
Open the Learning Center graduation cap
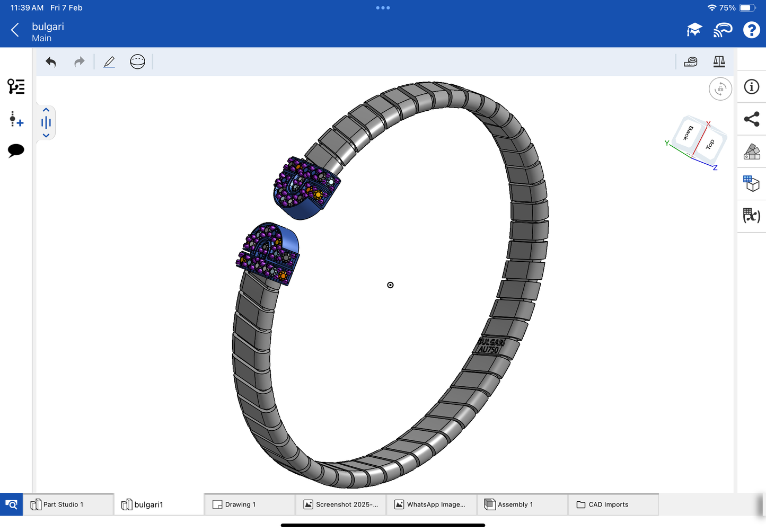click(694, 30)
